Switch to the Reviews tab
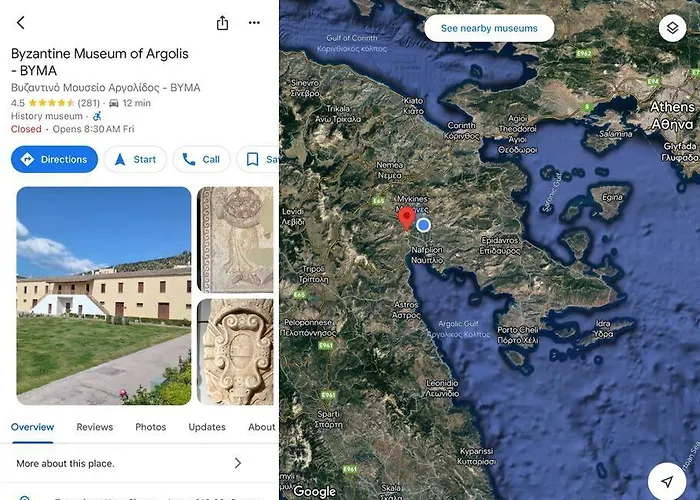This screenshot has width=700, height=500. click(x=95, y=427)
